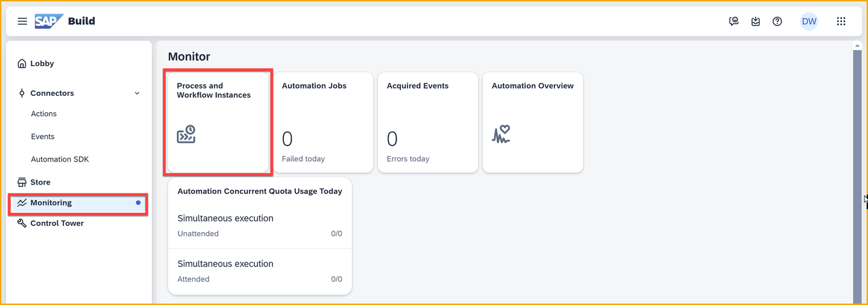Open the Automation Overview tile
This screenshot has height=305, width=868.
[533, 122]
